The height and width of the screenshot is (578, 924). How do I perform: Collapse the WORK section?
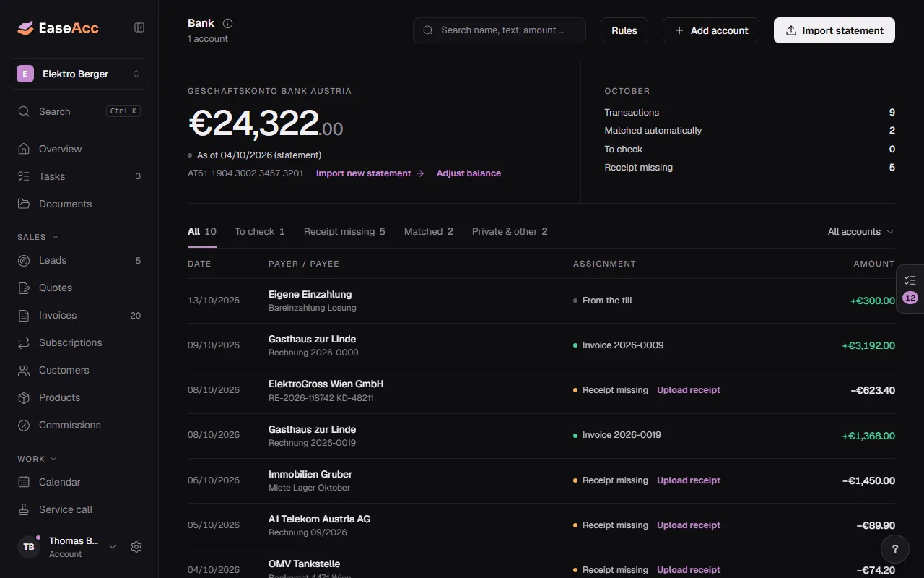pos(38,459)
